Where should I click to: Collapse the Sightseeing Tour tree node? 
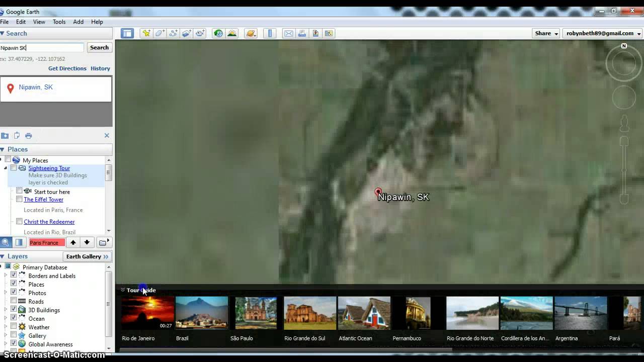tap(6, 168)
